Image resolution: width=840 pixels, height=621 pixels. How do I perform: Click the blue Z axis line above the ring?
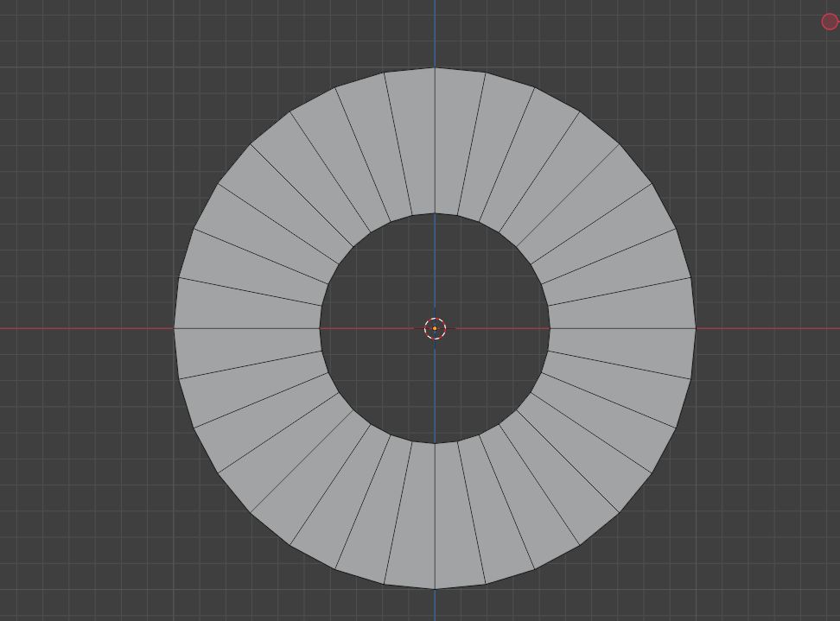(435, 33)
